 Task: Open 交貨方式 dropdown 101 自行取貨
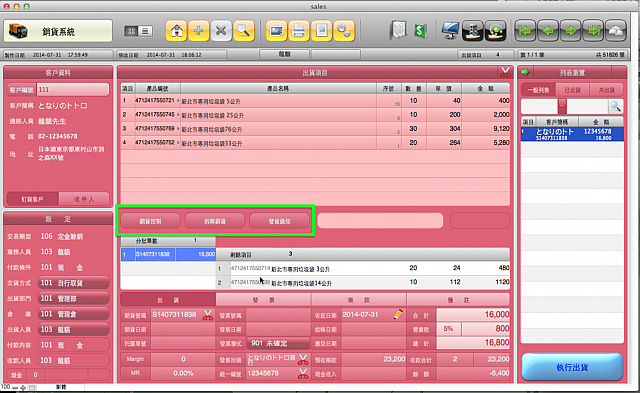pyautogui.click(x=73, y=283)
